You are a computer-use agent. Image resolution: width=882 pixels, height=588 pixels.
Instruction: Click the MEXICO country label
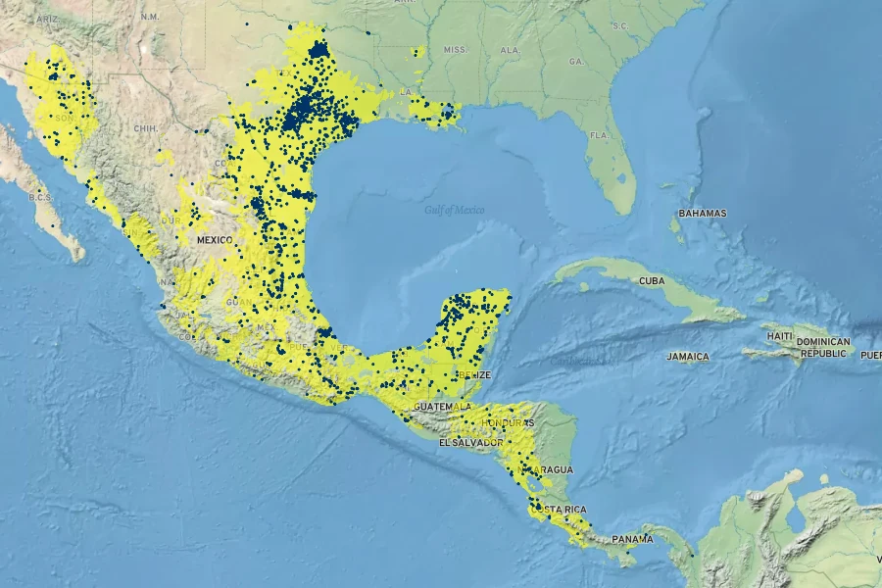click(x=214, y=240)
